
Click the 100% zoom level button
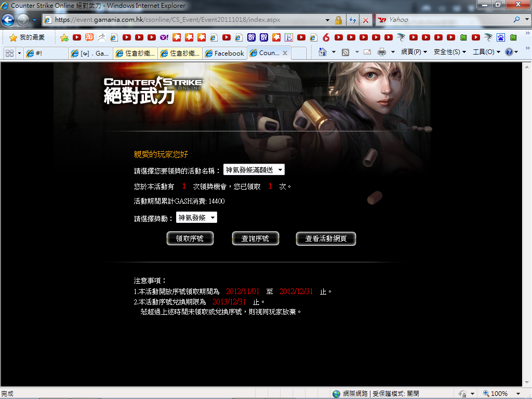pos(496,394)
